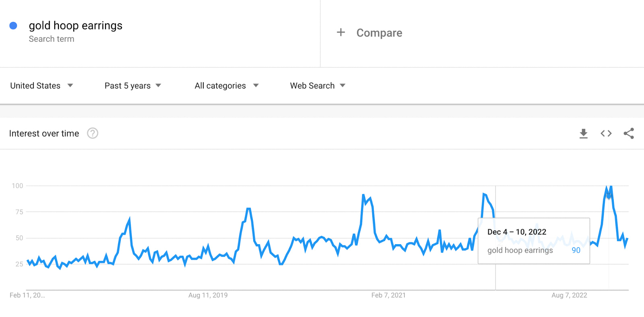This screenshot has height=317, width=644.
Task: Click the embed code icon
Action: [x=606, y=133]
